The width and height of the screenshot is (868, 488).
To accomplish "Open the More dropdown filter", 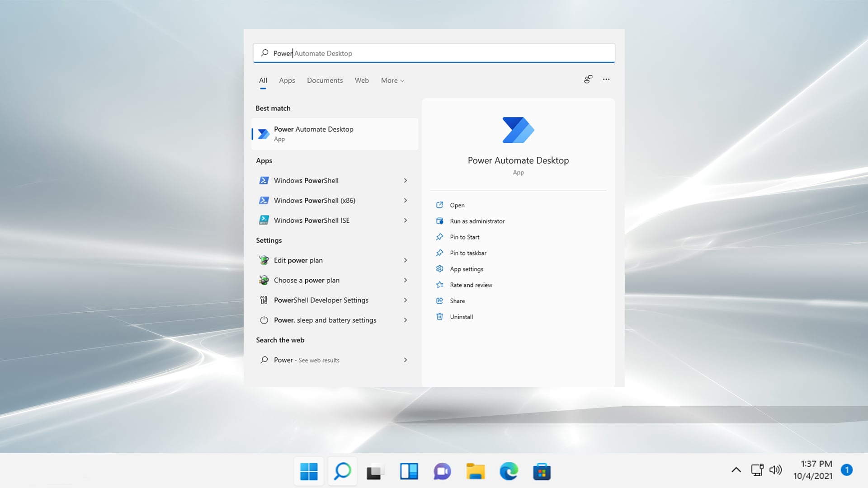I will (x=392, y=80).
